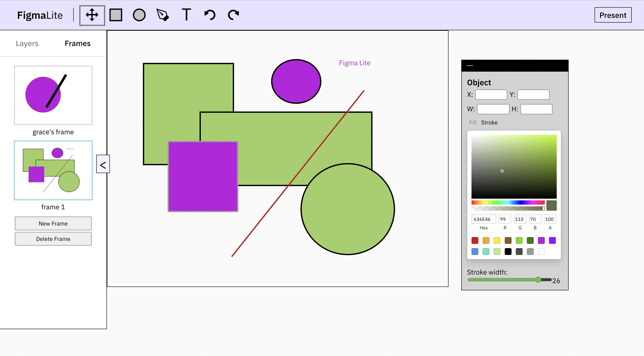Pick the light gray color swatch
The height and width of the screenshot is (356, 644).
pos(530,251)
